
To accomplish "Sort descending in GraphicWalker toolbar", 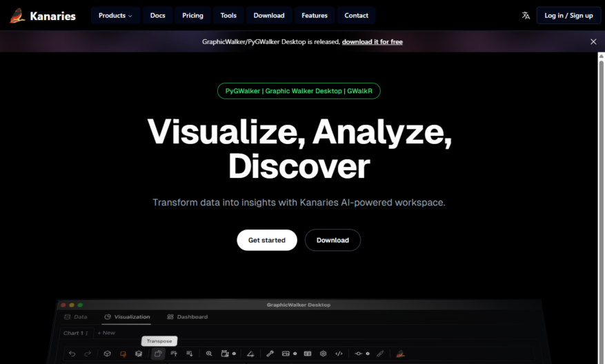I will click(x=189, y=354).
